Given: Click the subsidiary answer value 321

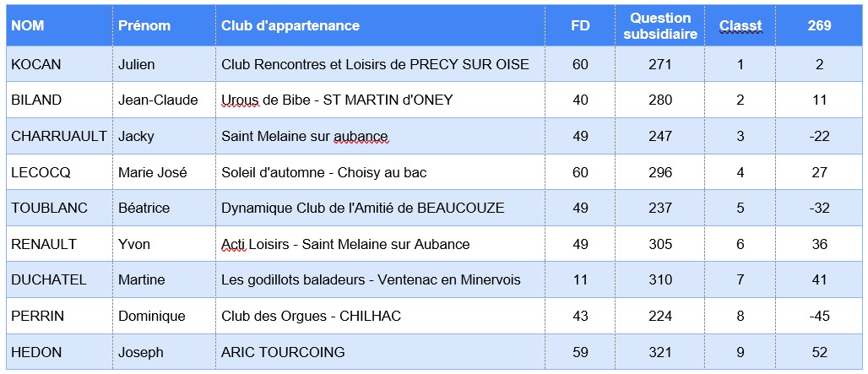Looking at the screenshot, I should (x=660, y=352).
